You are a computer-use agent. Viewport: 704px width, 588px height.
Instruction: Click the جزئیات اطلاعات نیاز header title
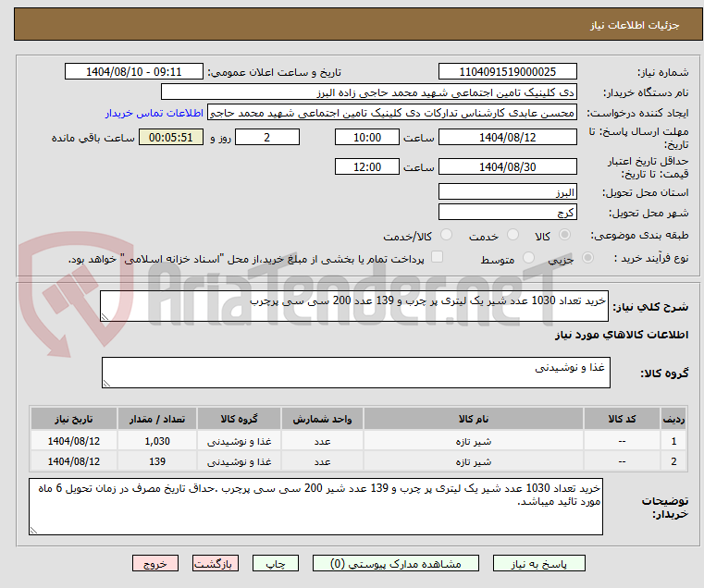tap(634, 25)
